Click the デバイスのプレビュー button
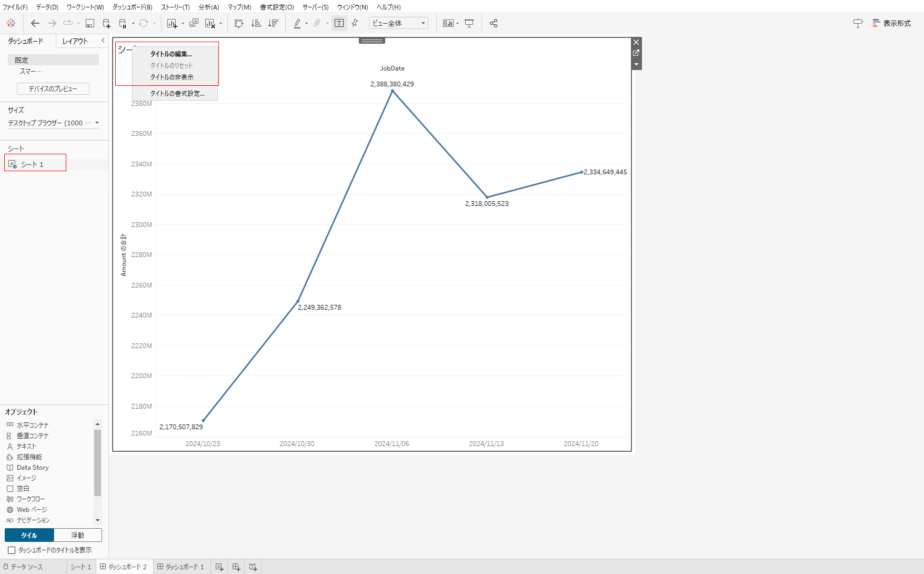 click(53, 88)
